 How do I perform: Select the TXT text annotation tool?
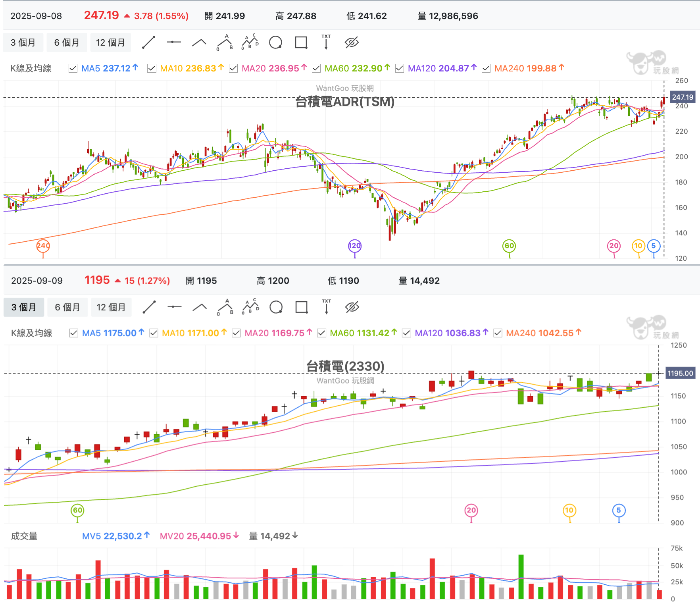click(x=326, y=42)
